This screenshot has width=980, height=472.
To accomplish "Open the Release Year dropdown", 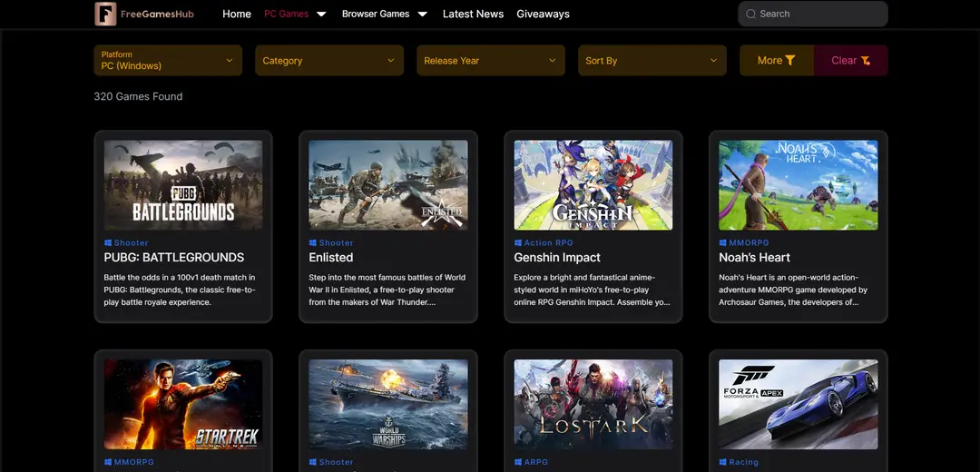I will click(491, 60).
